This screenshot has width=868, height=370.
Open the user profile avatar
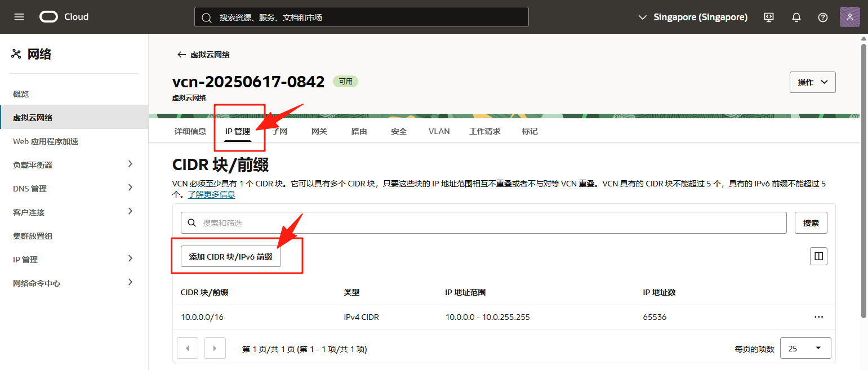pos(849,17)
